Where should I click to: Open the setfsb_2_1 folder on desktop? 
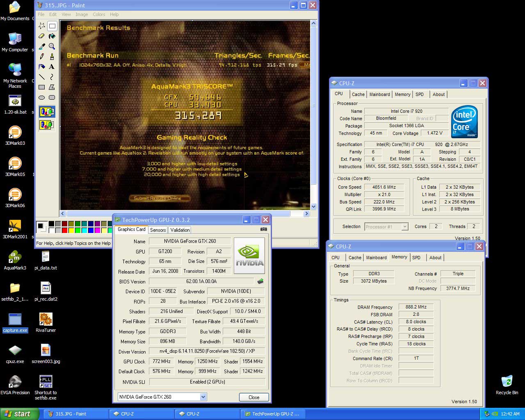pos(15,292)
